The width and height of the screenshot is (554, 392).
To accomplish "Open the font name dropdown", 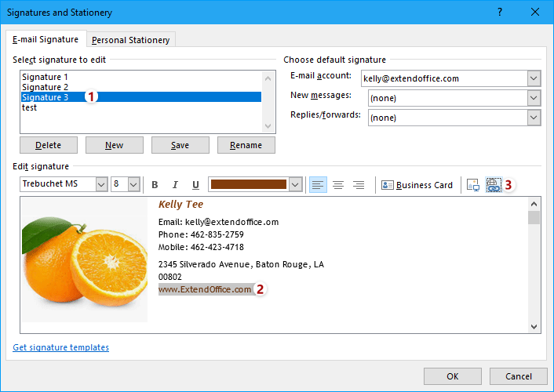I will tap(101, 185).
